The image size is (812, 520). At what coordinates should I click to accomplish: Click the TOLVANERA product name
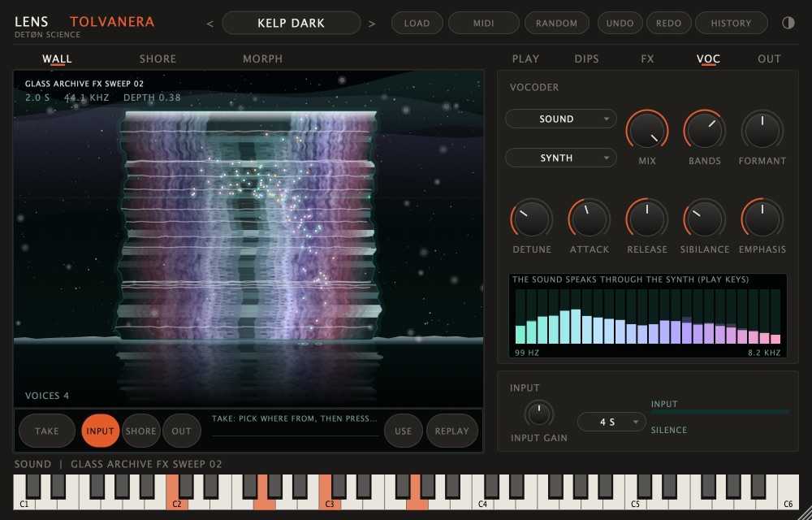112,22
